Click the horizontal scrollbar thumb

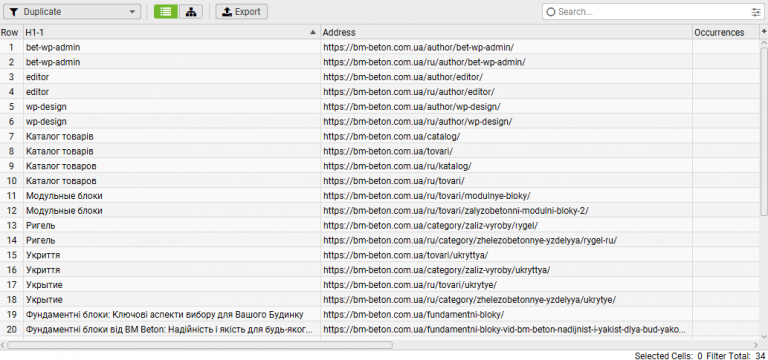200,345
